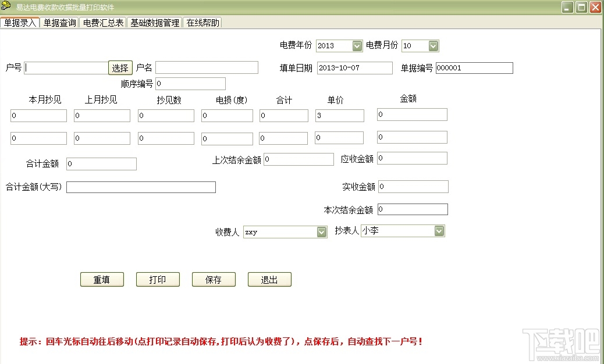
Task: Click first-row 本月抄见 input field
Action: point(38,116)
